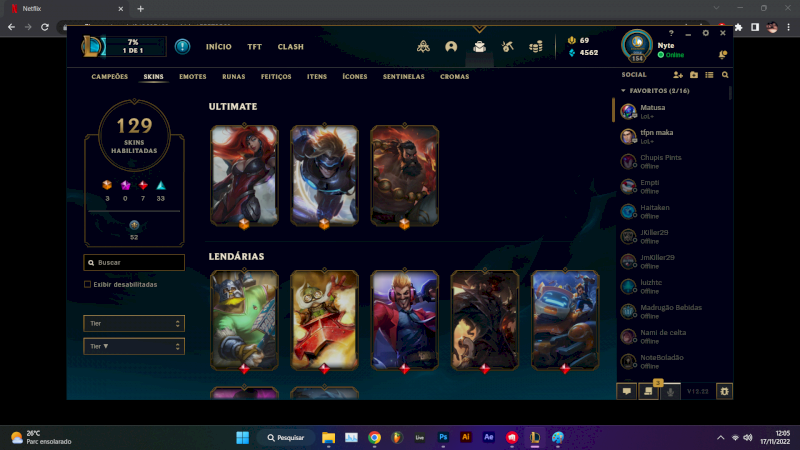Open a new Chrome tab

tap(140, 9)
